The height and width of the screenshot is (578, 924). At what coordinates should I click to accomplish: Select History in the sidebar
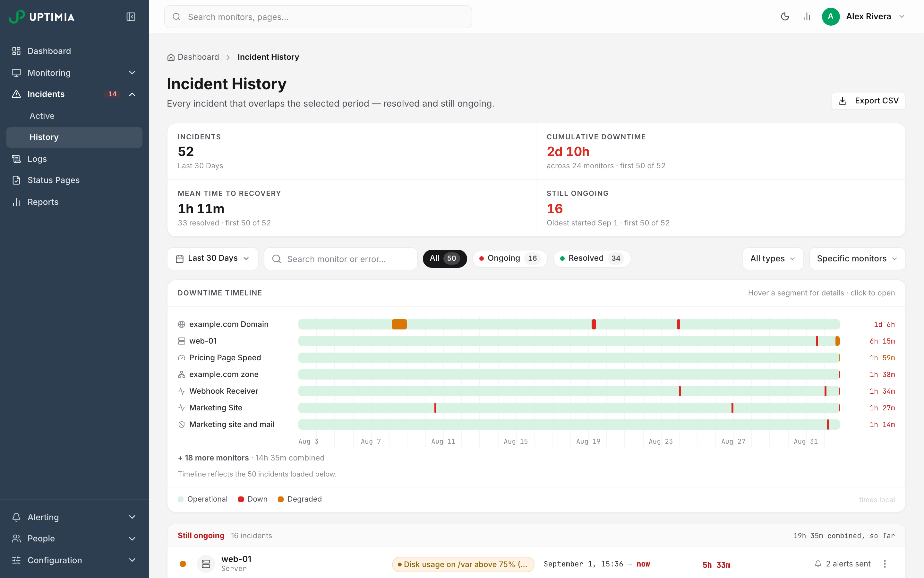(74, 137)
